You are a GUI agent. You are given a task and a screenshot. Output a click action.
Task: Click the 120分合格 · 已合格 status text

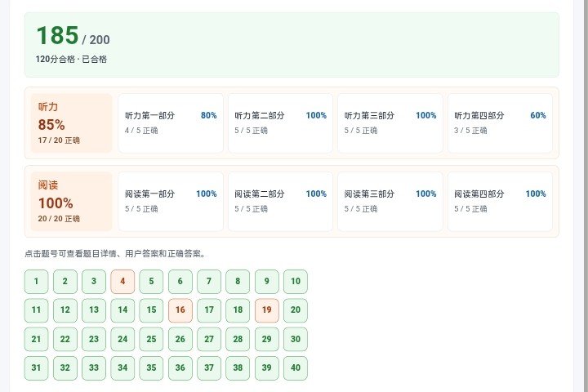71,59
